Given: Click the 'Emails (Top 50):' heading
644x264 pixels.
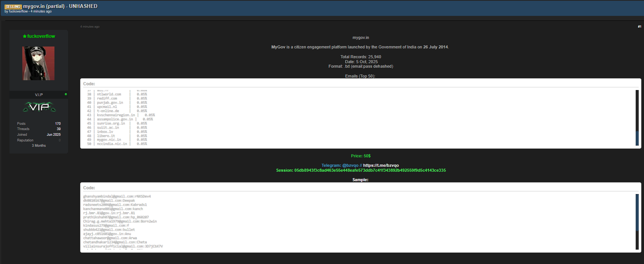Looking at the screenshot, I should point(360,76).
